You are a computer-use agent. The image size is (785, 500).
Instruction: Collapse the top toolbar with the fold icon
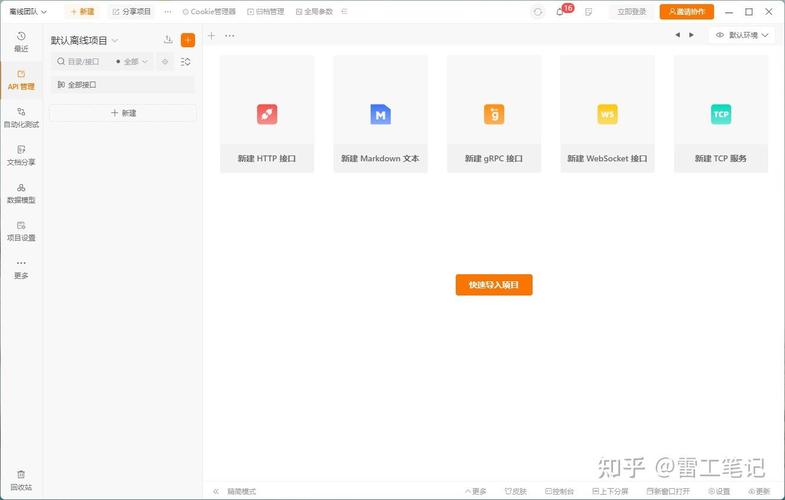(x=344, y=12)
